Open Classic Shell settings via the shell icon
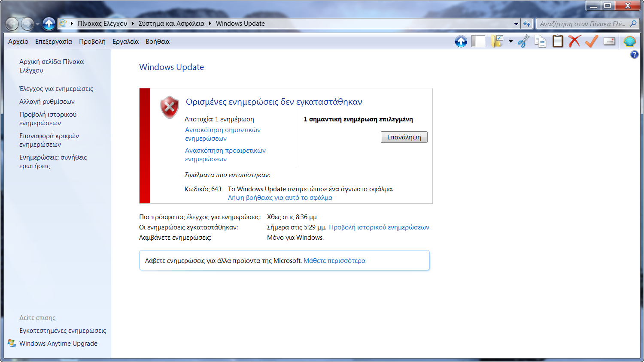The width and height of the screenshot is (644, 362). pos(629,41)
